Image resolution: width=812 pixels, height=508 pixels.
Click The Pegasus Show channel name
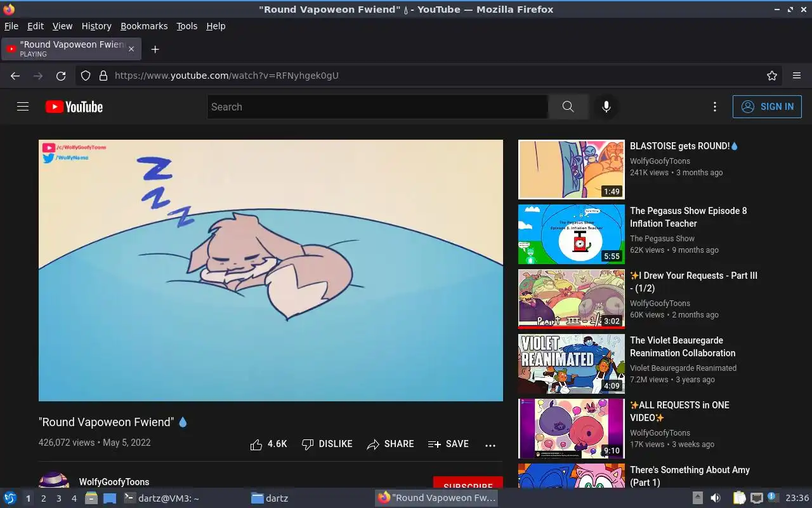coord(662,239)
